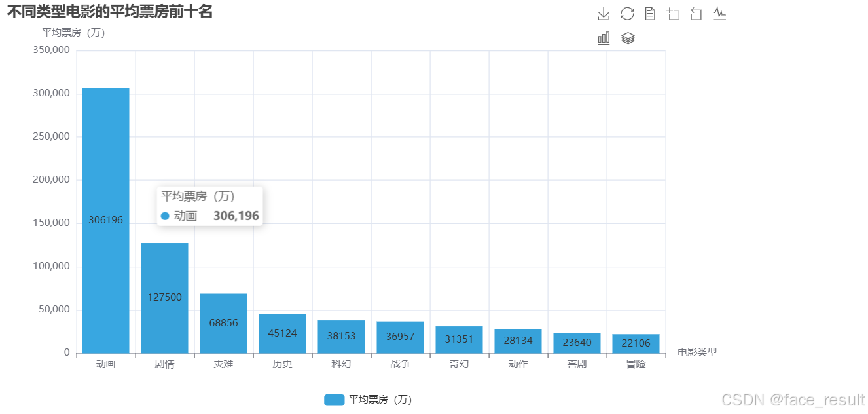This screenshot has height=414, width=868.
Task: Open the data view document icon
Action: pyautogui.click(x=650, y=14)
